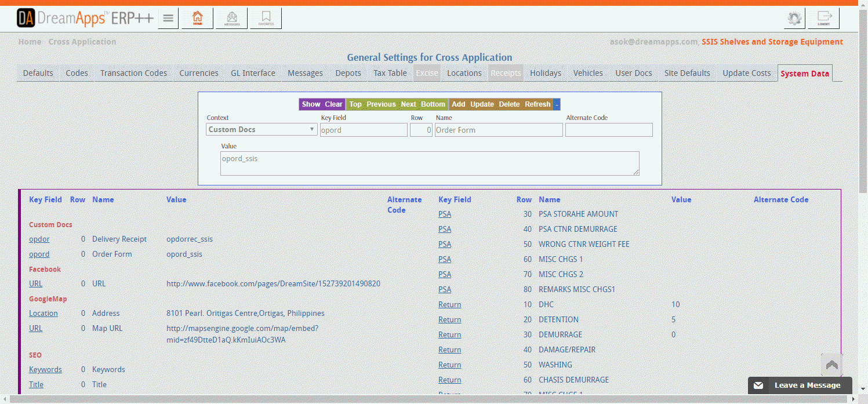Click the Refresh button
This screenshot has height=404, width=868.
click(537, 104)
